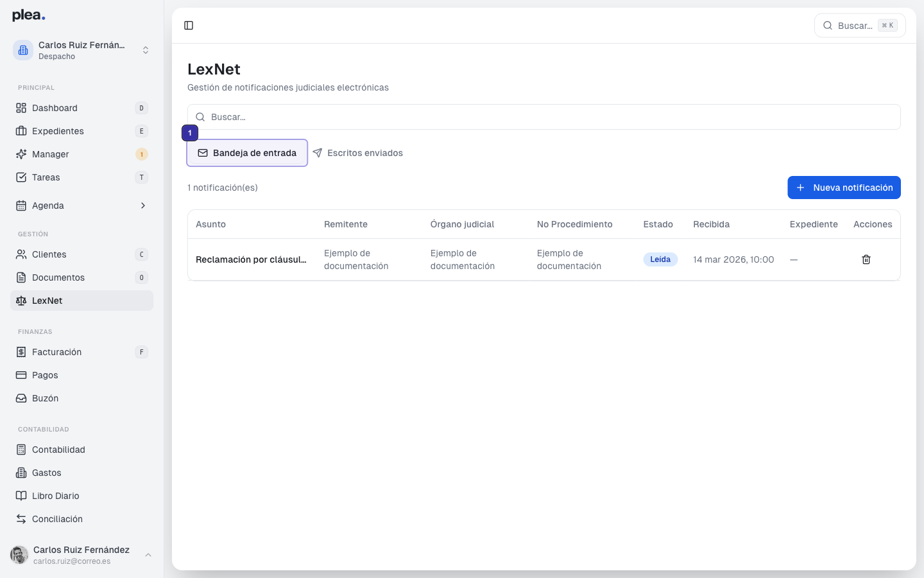The width and height of the screenshot is (924, 578).
Task: Open the Libro Diario book icon
Action: pos(21,496)
